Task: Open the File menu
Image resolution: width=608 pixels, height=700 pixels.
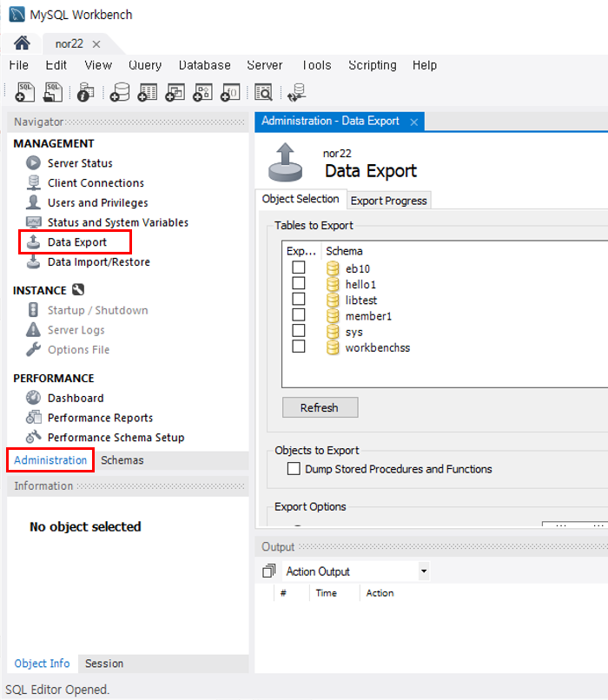Action: tap(19, 65)
